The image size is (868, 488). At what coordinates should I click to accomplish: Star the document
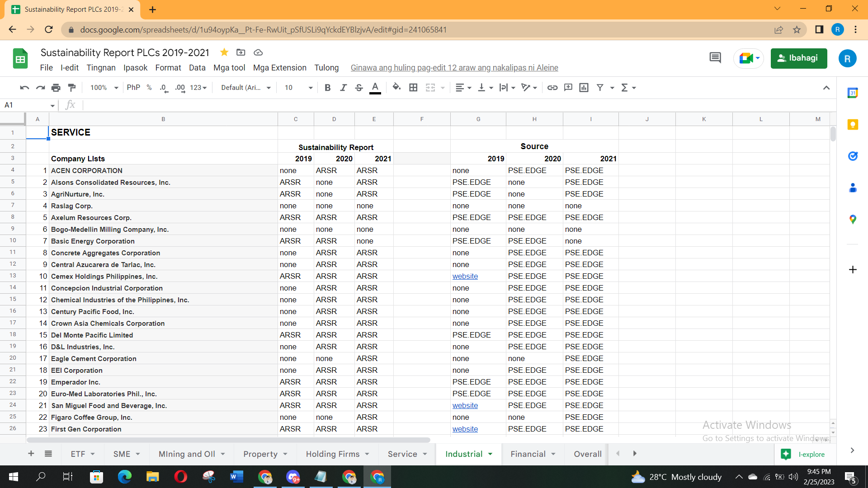[224, 52]
